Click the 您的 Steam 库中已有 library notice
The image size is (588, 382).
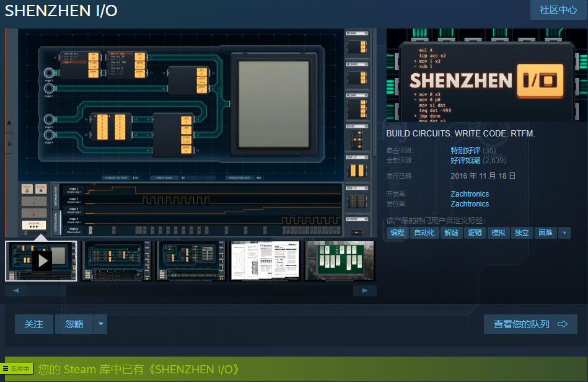click(x=139, y=369)
